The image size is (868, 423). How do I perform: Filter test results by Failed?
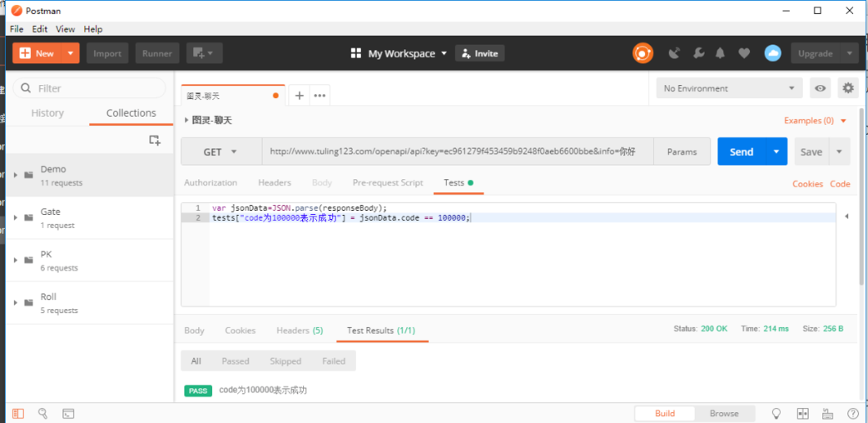[334, 361]
